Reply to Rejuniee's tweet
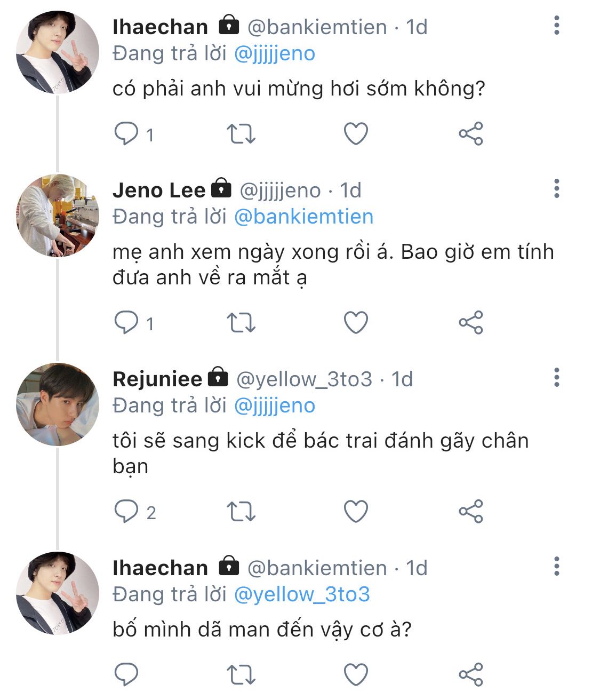 point(126,512)
